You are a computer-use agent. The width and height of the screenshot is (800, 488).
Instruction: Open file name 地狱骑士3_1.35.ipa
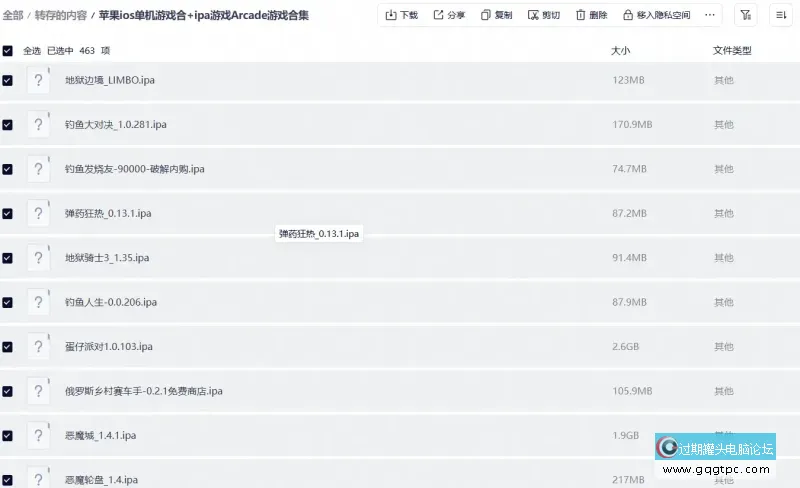point(107,258)
